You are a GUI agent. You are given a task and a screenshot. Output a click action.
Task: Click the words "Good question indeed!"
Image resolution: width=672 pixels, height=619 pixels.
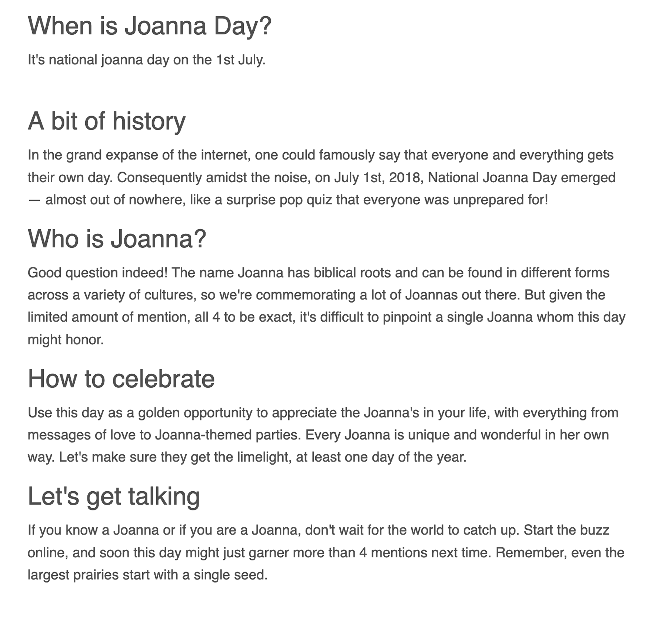pos(98,273)
